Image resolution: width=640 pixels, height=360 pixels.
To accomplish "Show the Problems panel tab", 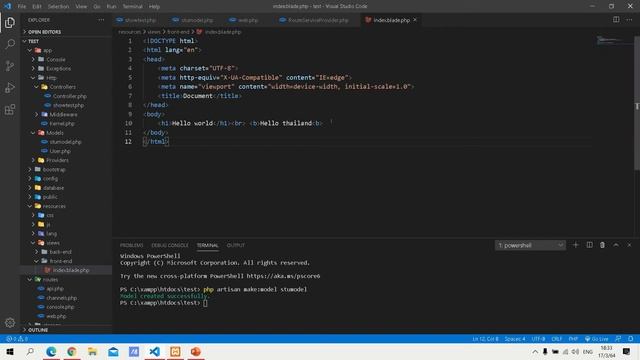I will (131, 245).
